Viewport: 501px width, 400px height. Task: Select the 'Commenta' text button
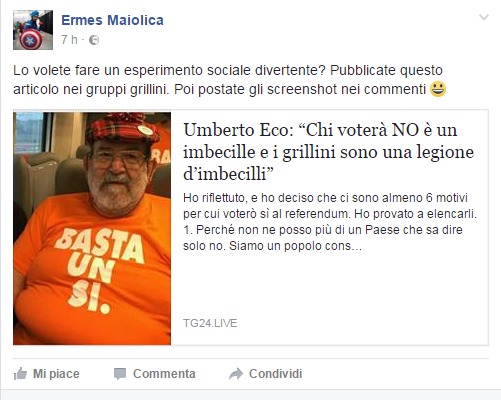pos(164,374)
